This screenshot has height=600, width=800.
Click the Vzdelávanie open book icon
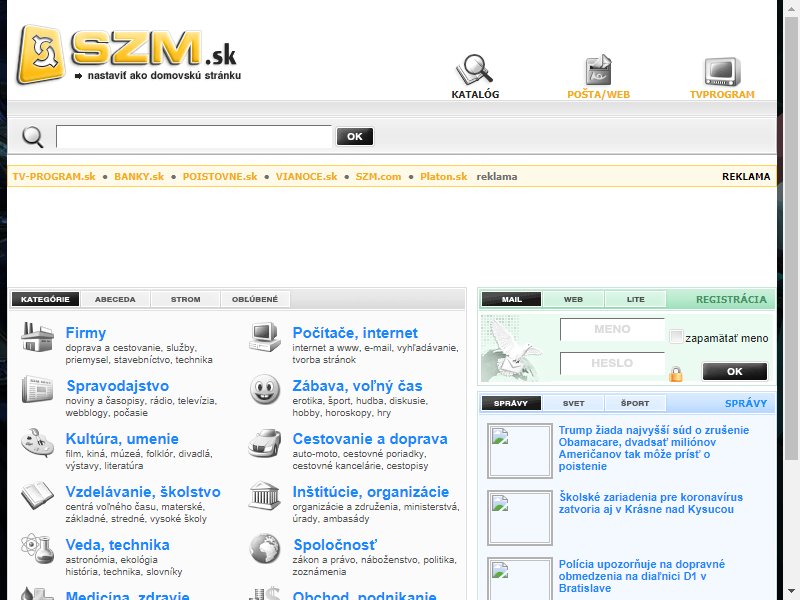pos(37,495)
